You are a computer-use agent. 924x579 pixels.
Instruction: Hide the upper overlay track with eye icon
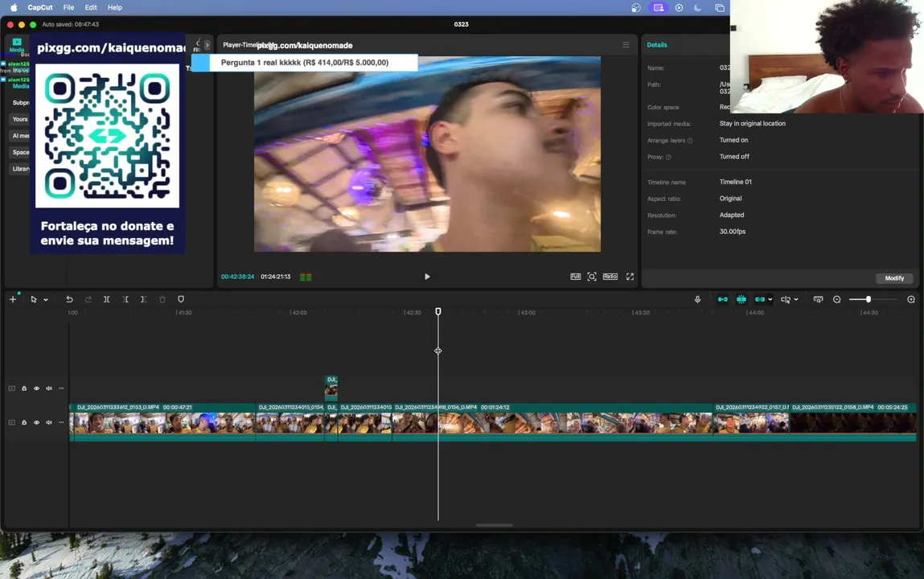coord(36,388)
